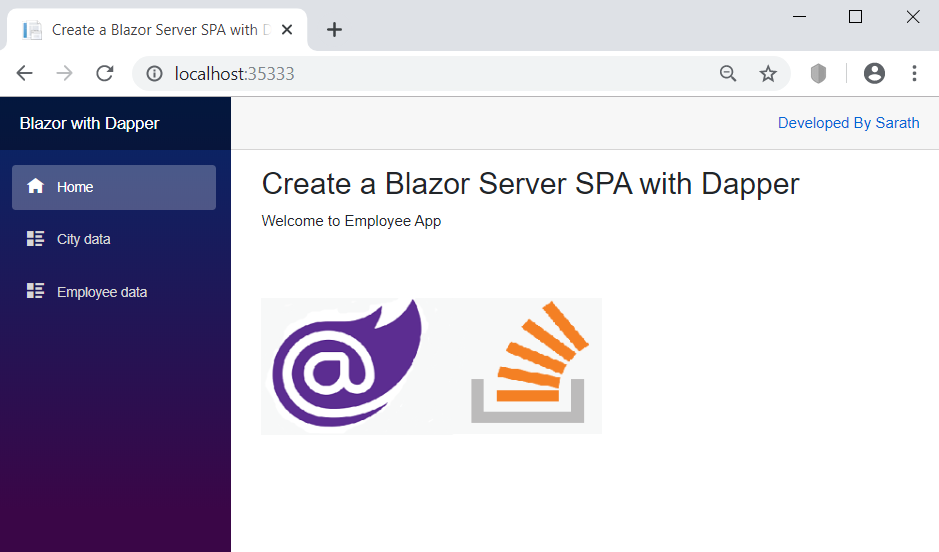Click the browser forward arrow
The height and width of the screenshot is (552, 939).
tap(64, 74)
